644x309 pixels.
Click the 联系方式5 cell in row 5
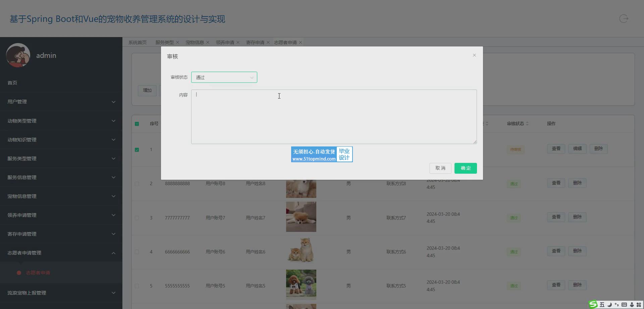[x=396, y=286]
